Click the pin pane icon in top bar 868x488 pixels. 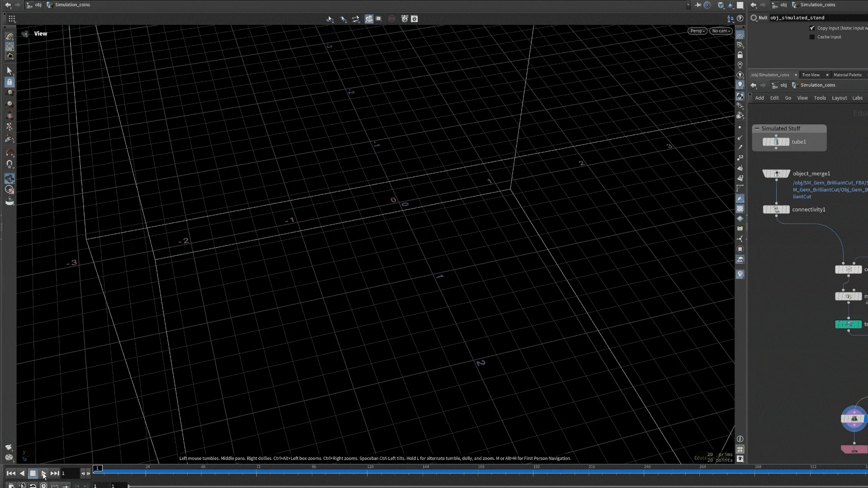tap(698, 5)
